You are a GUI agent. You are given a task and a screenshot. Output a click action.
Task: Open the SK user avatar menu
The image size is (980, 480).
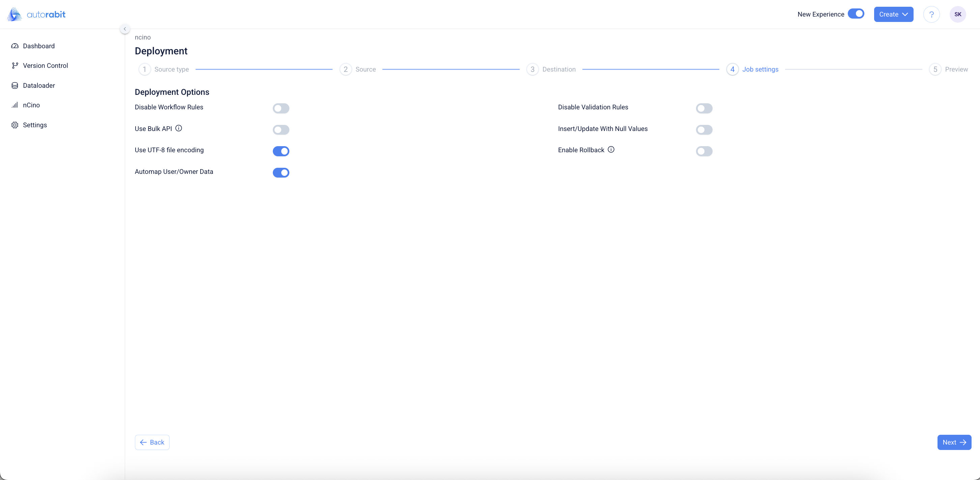[x=957, y=15]
